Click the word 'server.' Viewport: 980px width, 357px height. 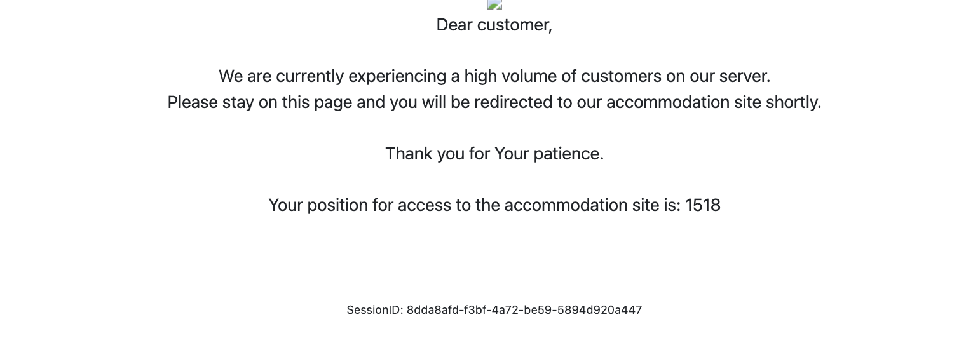(x=745, y=76)
